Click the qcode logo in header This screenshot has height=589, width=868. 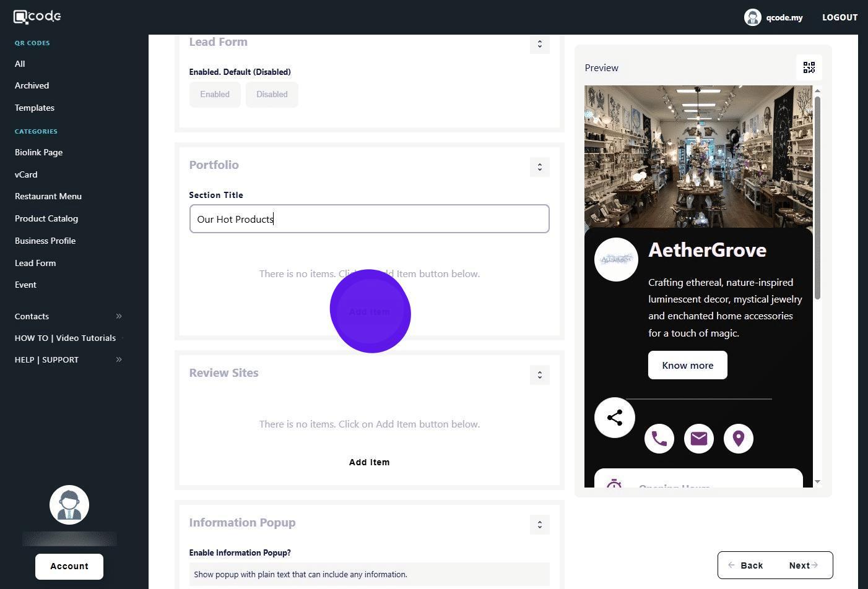point(38,17)
